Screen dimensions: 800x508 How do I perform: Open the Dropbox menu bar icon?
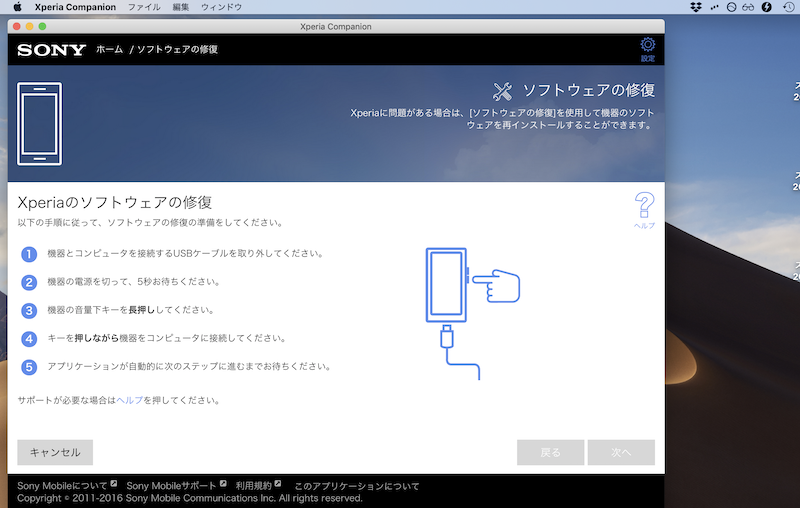(x=696, y=7)
